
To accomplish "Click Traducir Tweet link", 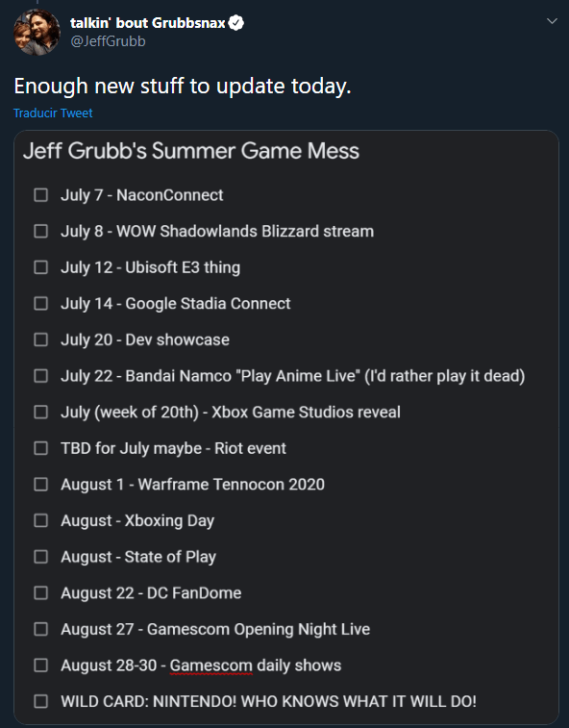I will tap(53, 113).
